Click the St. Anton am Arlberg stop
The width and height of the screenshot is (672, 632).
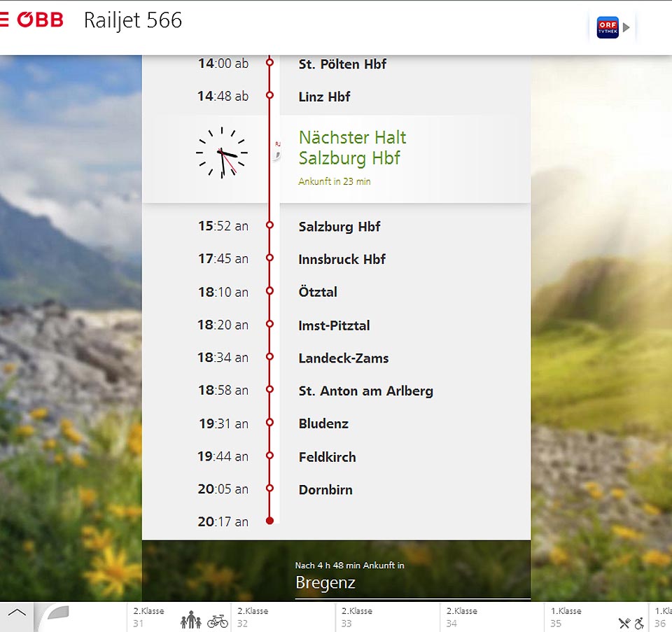tap(365, 391)
